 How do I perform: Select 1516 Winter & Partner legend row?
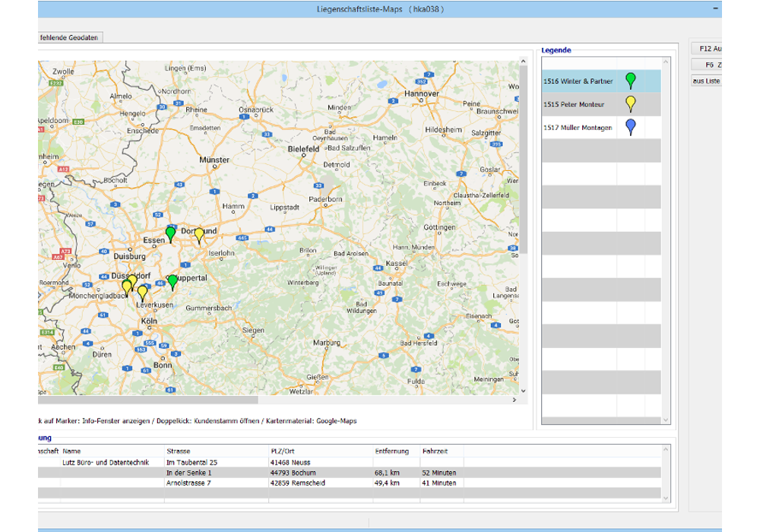pyautogui.click(x=578, y=81)
